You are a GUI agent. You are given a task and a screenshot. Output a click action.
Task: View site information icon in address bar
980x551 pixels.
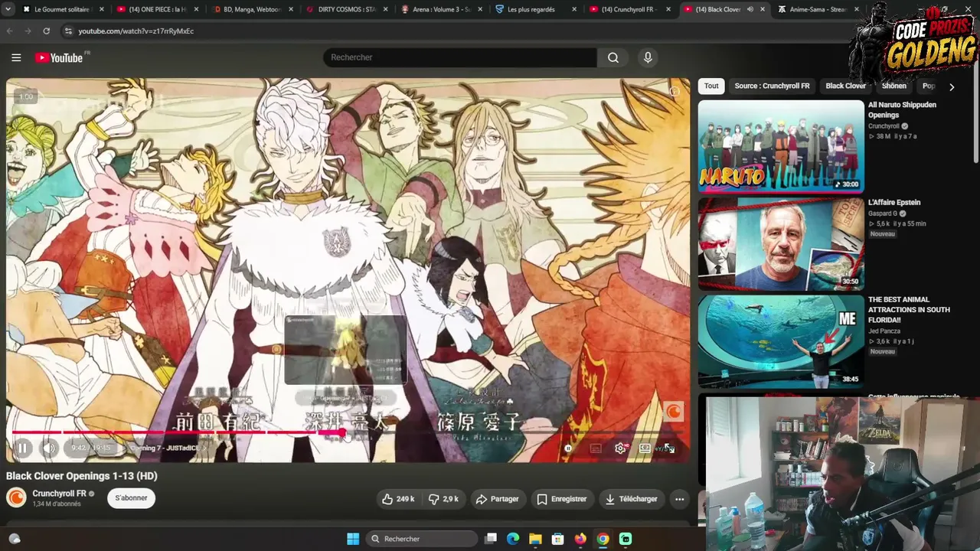(68, 31)
